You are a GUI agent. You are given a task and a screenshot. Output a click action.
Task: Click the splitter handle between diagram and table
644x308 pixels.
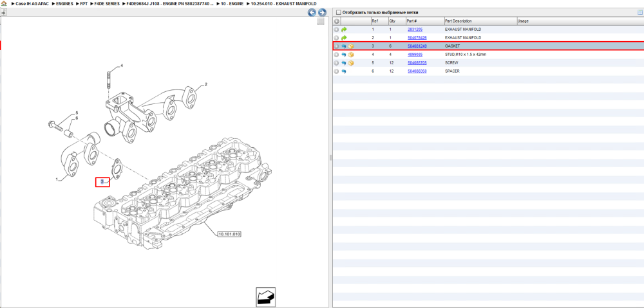tap(330, 158)
